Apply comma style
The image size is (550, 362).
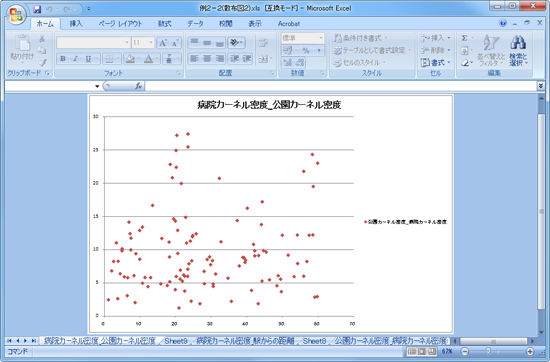click(318, 51)
